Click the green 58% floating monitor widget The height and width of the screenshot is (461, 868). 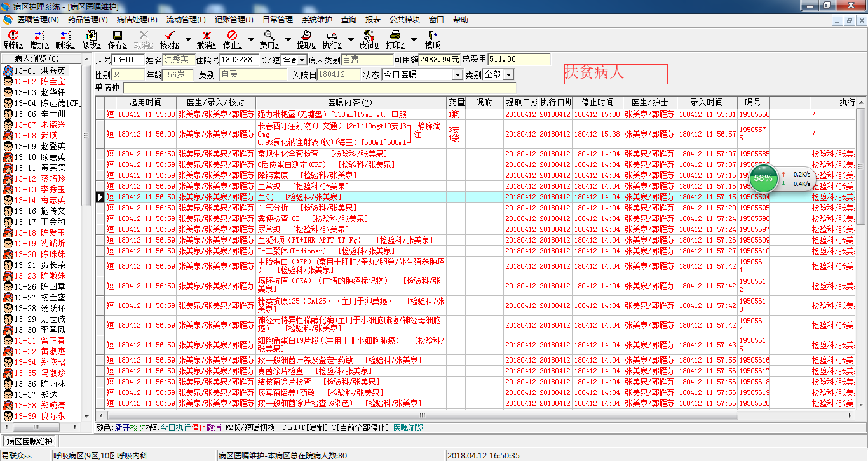(763, 178)
